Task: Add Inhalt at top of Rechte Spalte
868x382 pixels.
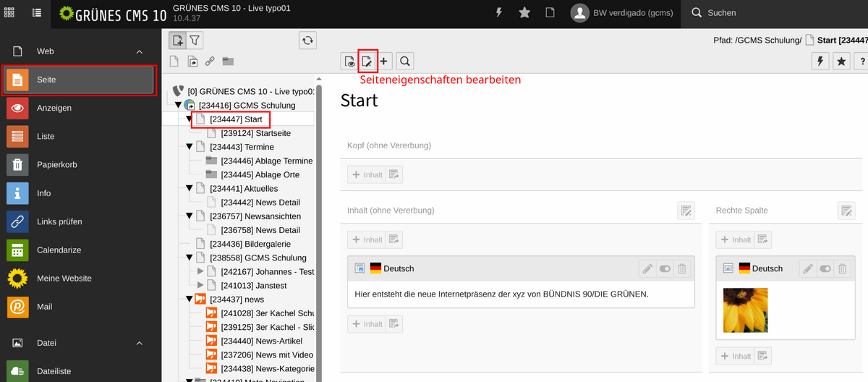Action: [735, 239]
